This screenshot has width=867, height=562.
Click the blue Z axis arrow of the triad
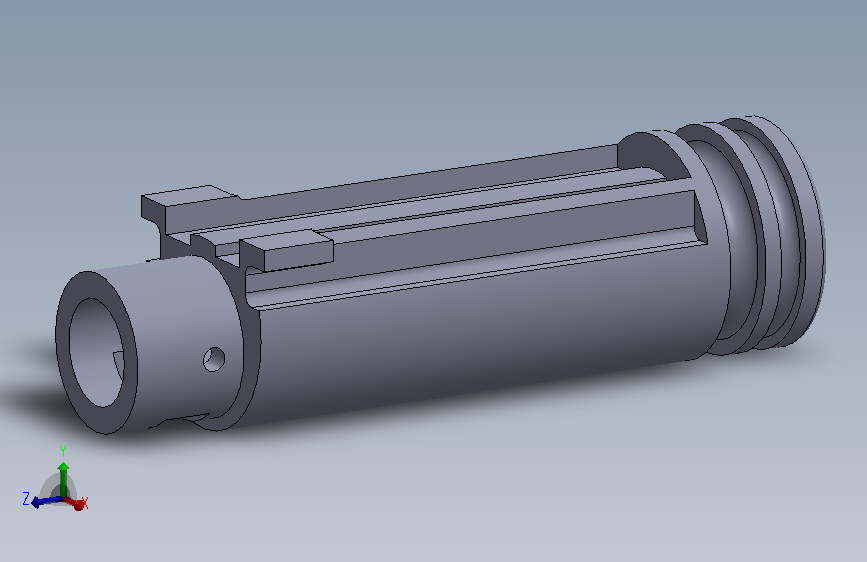coord(46,501)
